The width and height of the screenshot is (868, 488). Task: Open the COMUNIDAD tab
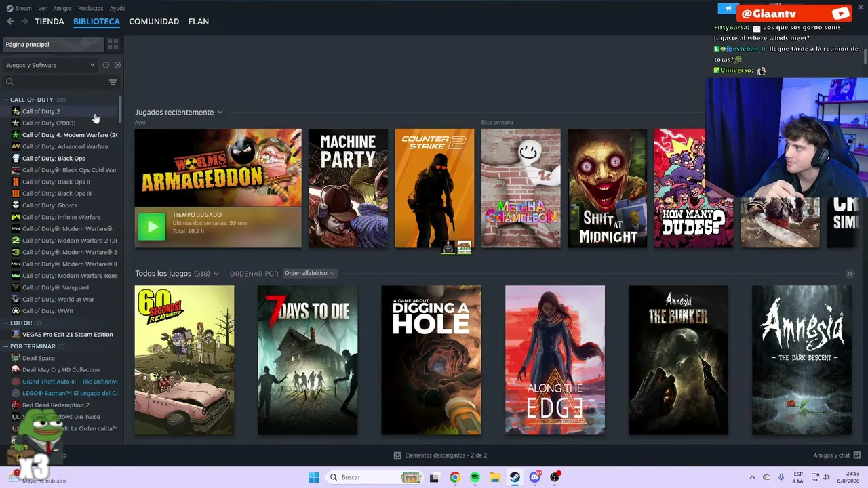154,22
